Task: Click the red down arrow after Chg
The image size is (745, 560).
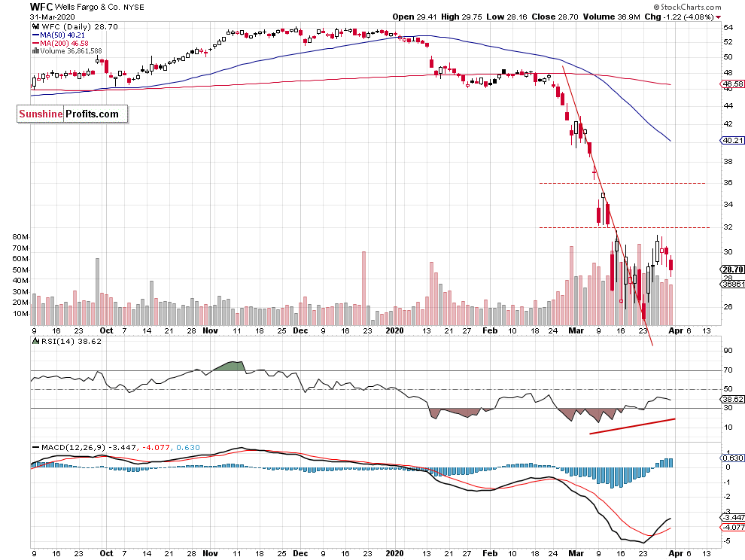Action: tap(719, 17)
